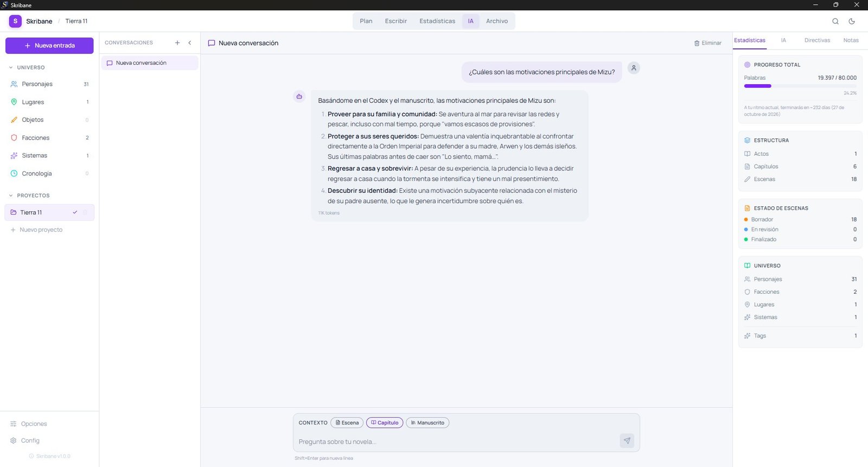Collapse the UNIVERSO section chevron
The height and width of the screenshot is (467, 868).
[11, 68]
